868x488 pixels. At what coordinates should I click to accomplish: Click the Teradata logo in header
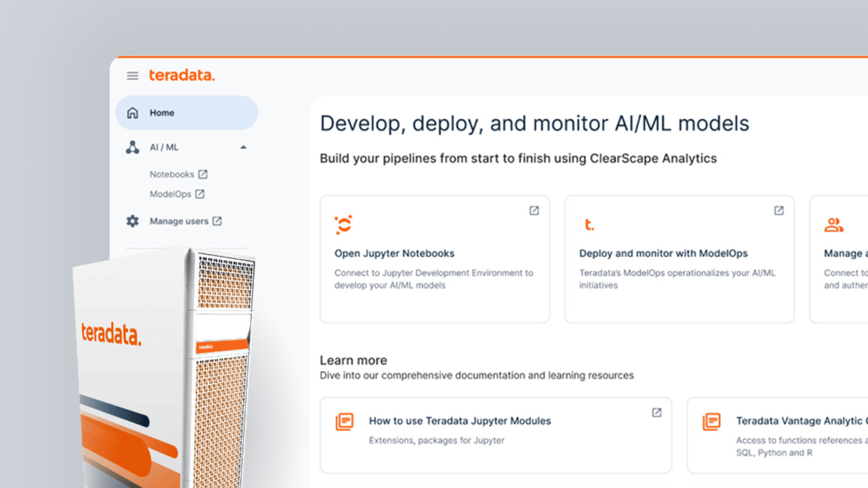pyautogui.click(x=182, y=75)
